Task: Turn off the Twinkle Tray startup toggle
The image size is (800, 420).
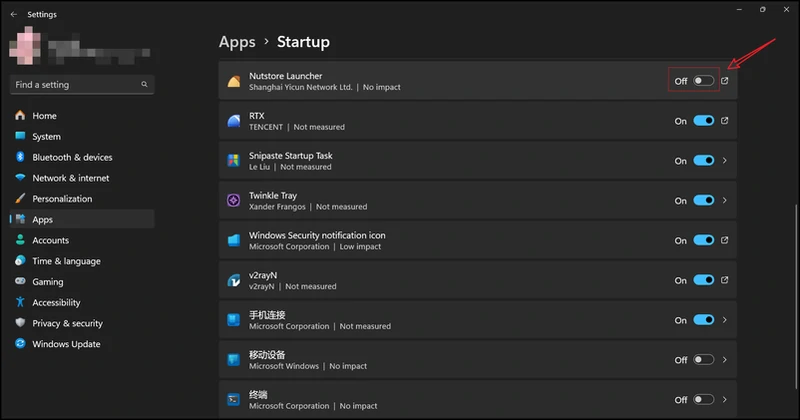Action: (x=704, y=201)
